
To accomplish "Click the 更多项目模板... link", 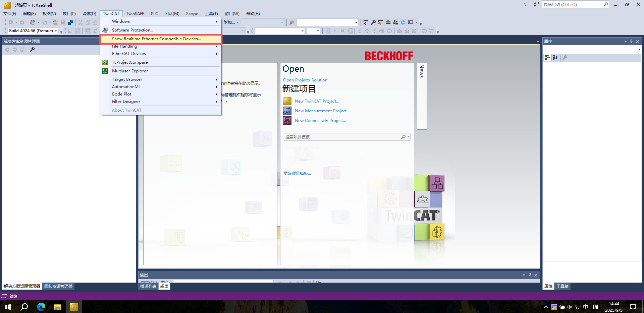I will [x=297, y=174].
